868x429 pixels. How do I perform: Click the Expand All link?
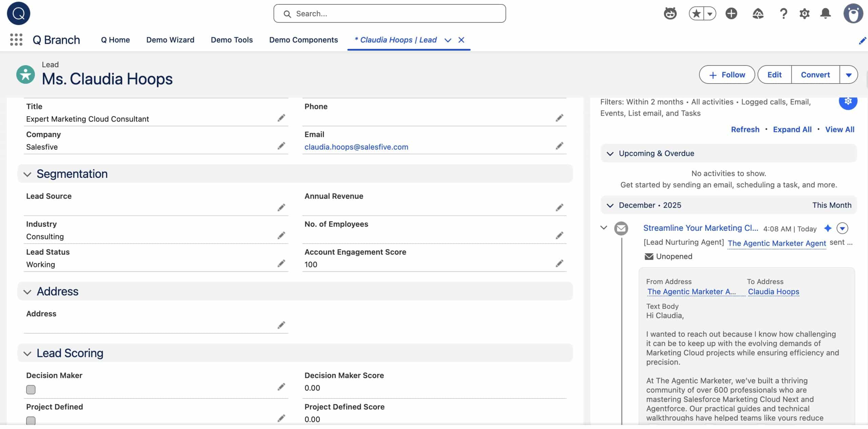coord(792,130)
